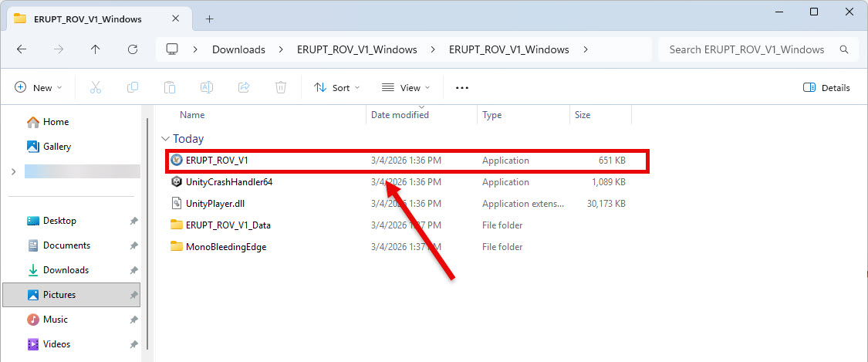This screenshot has width=868, height=362.
Task: Unpin Desktop using its pin icon
Action: (133, 221)
